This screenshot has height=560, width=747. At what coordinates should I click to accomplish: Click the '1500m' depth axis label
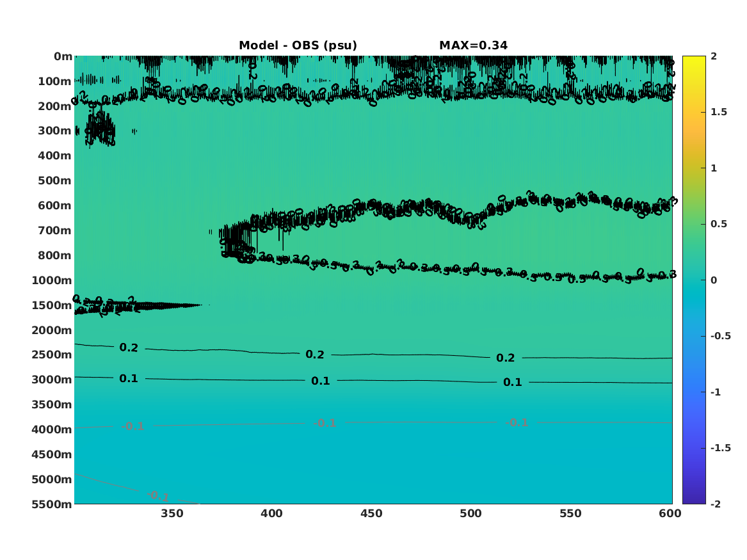[x=52, y=305]
